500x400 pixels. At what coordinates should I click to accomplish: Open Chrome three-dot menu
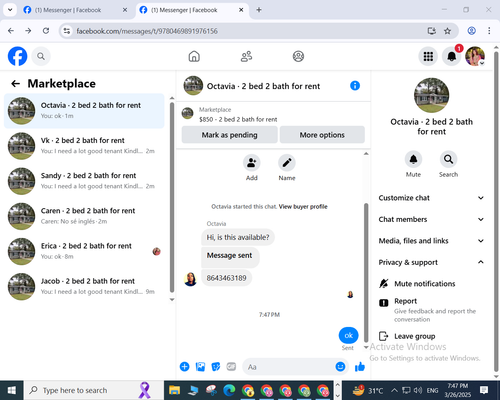489,31
